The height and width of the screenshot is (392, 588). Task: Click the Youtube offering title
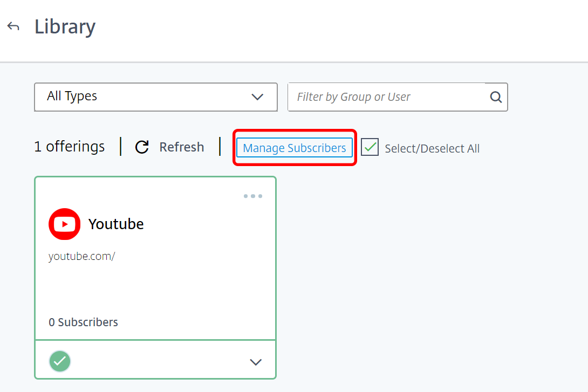(x=116, y=224)
